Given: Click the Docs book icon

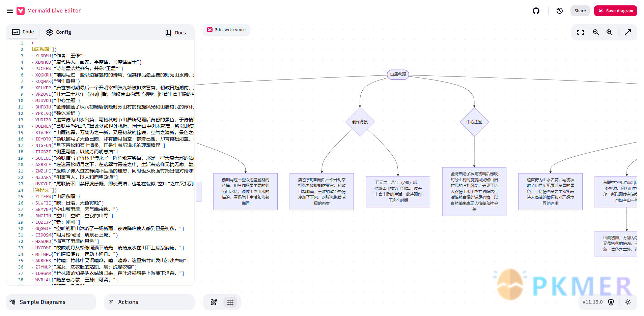Looking at the screenshot, I should pos(168,33).
